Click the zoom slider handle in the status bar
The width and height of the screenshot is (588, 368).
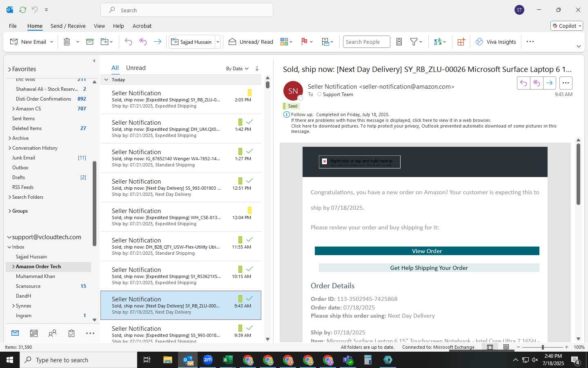[543, 347]
